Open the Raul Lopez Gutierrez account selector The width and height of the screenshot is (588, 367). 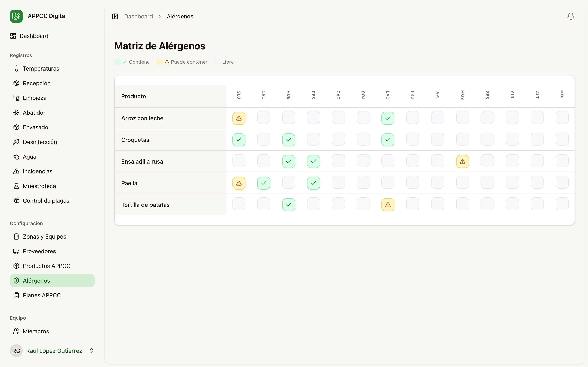tap(54, 351)
